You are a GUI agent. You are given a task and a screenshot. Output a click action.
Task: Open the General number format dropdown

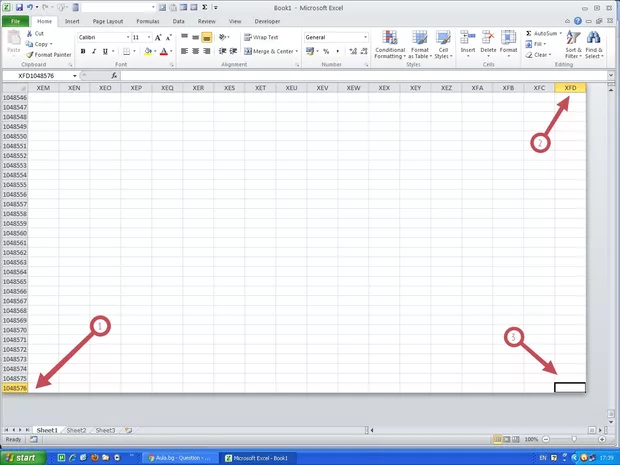pyautogui.click(x=365, y=37)
